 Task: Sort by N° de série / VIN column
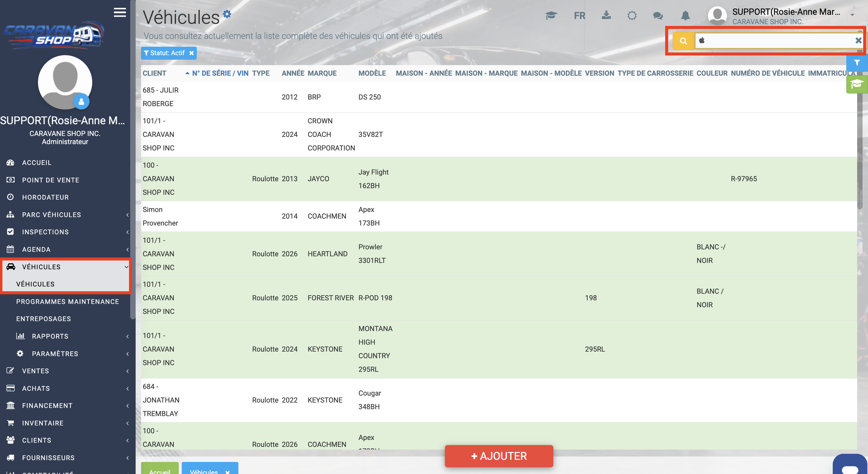click(220, 73)
